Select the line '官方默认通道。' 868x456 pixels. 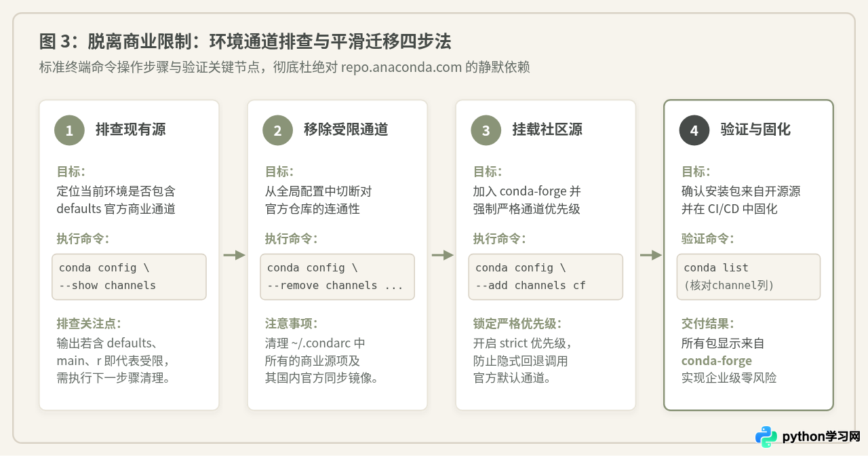(x=512, y=378)
